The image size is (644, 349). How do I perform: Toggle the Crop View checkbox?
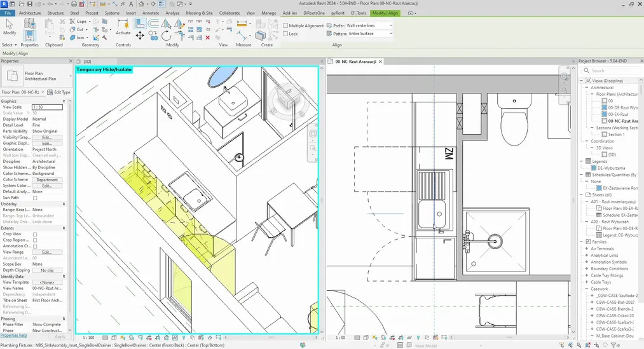[x=35, y=234]
